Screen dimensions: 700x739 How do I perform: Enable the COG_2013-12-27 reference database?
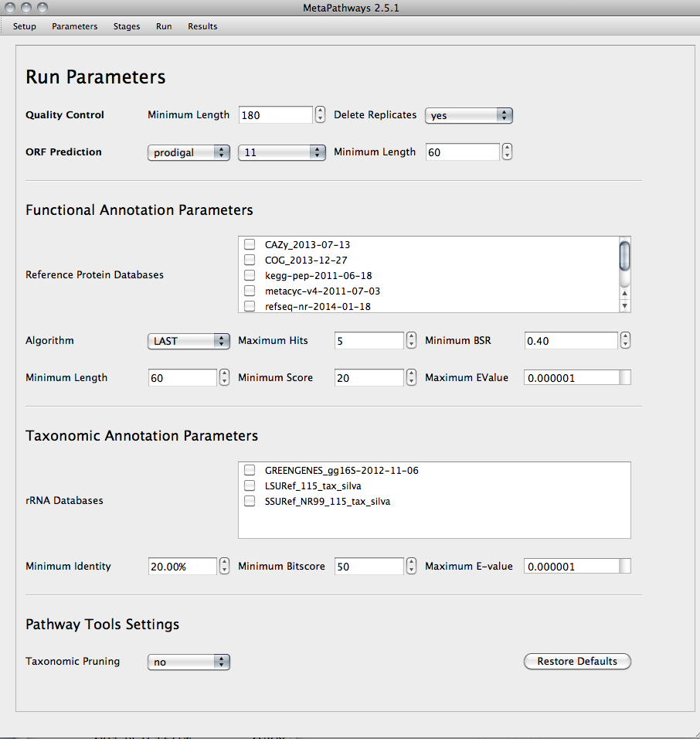click(250, 259)
